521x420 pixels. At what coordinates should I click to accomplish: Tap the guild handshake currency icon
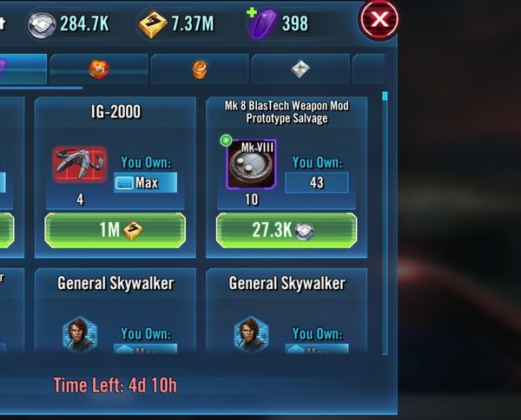pyautogui.click(x=42, y=24)
